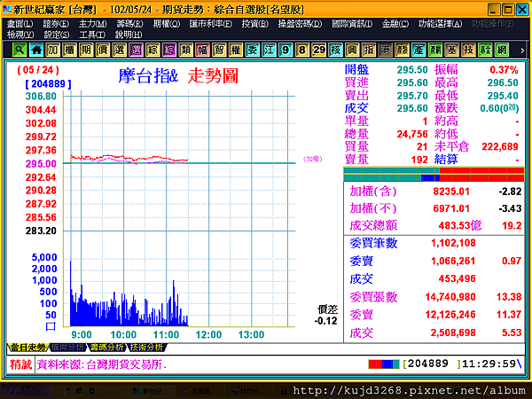Open the 匯市利率(F) menu

[211, 24]
